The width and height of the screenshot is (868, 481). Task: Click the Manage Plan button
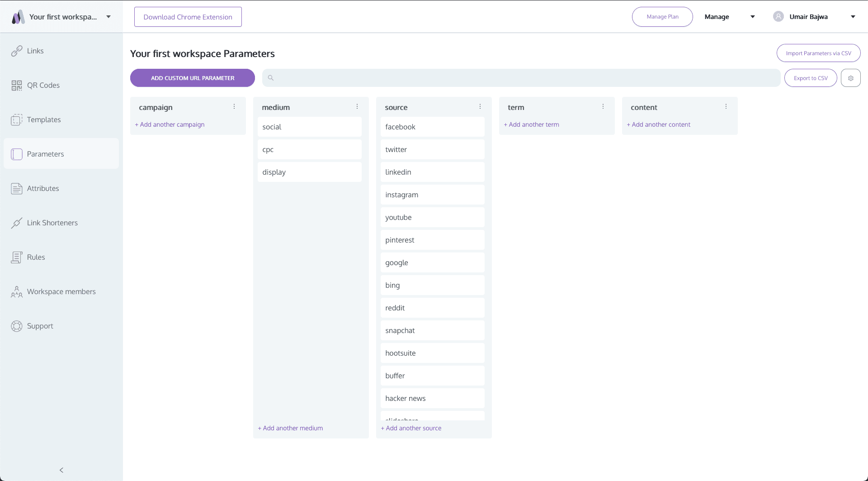click(662, 17)
